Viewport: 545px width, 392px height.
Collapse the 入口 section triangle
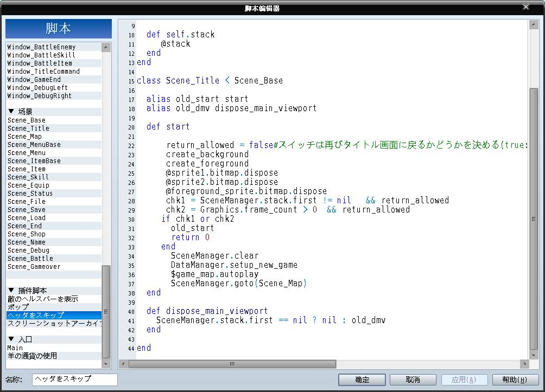pyautogui.click(x=11, y=339)
